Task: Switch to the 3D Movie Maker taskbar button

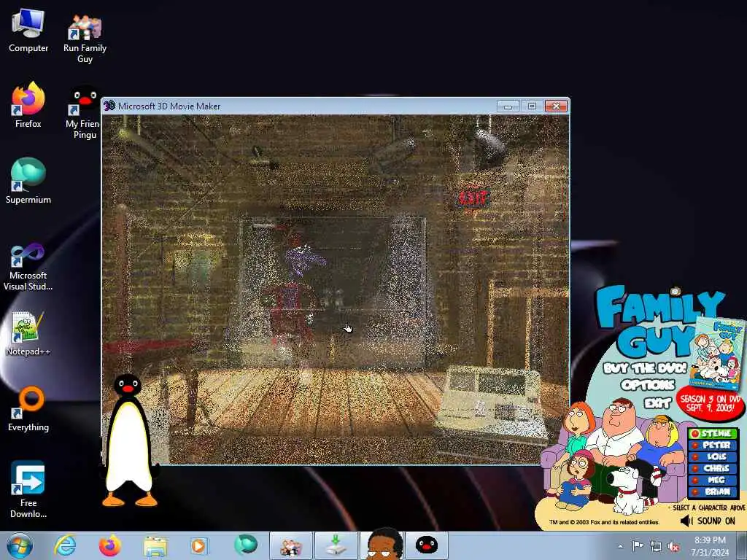Action: [290, 546]
